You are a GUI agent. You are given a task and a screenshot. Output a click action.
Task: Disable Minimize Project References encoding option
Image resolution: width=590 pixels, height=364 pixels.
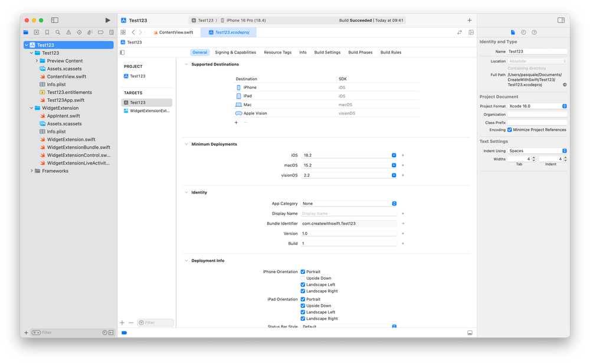click(x=511, y=130)
